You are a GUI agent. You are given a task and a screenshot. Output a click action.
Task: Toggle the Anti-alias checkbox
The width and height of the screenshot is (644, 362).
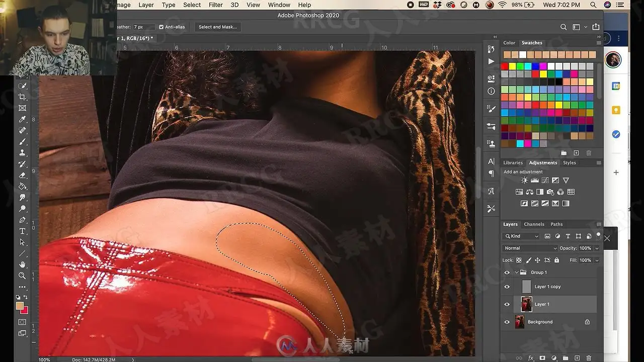click(x=161, y=27)
